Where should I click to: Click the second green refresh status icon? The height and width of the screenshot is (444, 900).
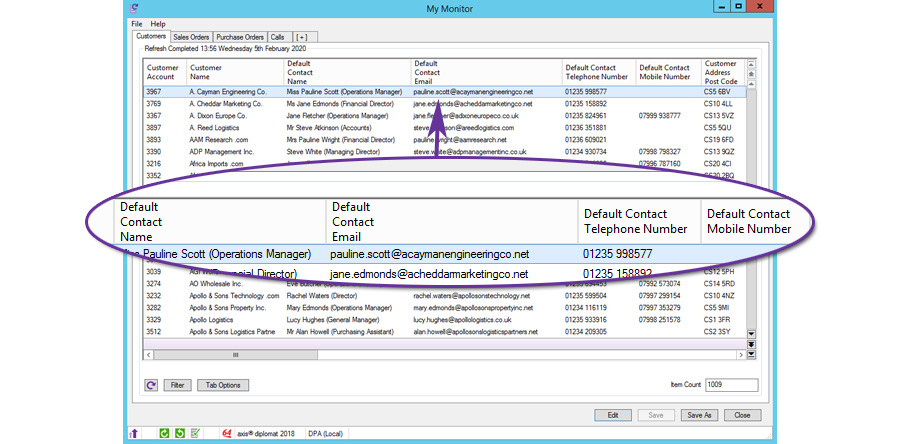(x=180, y=434)
